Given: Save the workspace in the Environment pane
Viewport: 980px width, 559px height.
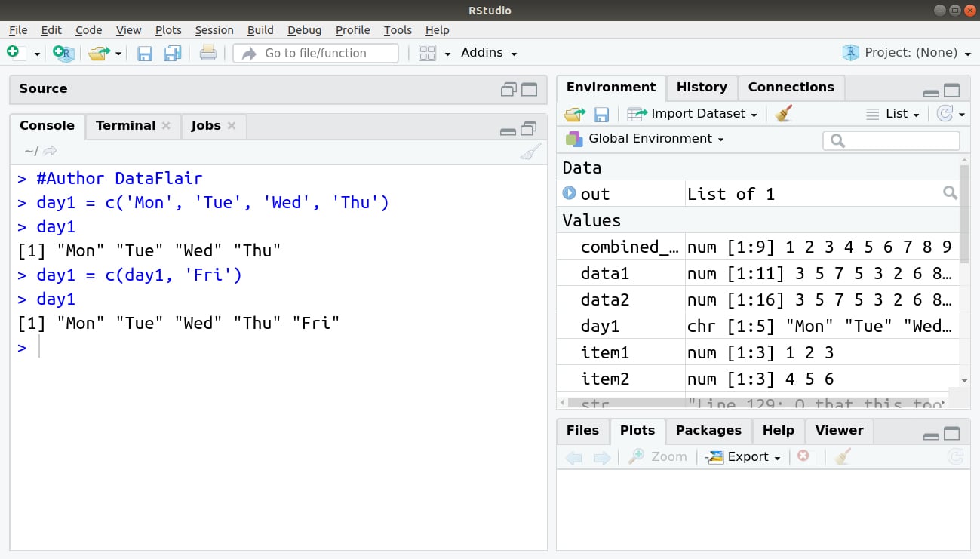Looking at the screenshot, I should [x=601, y=114].
